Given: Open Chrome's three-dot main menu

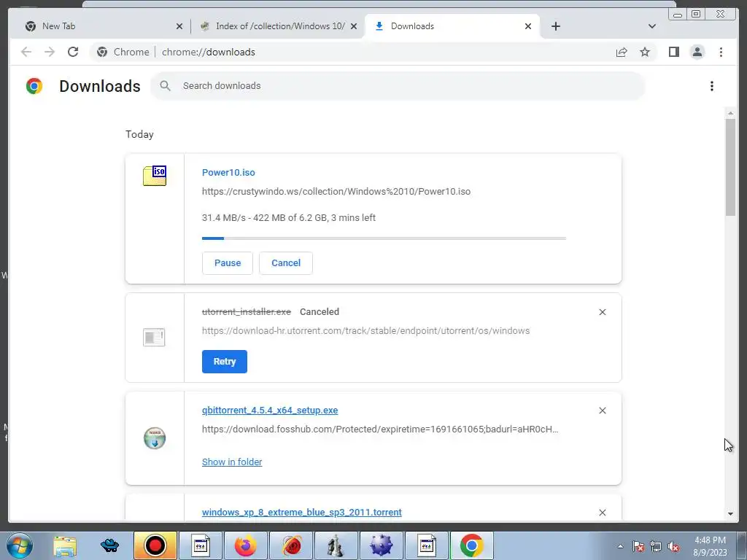Looking at the screenshot, I should tap(721, 52).
